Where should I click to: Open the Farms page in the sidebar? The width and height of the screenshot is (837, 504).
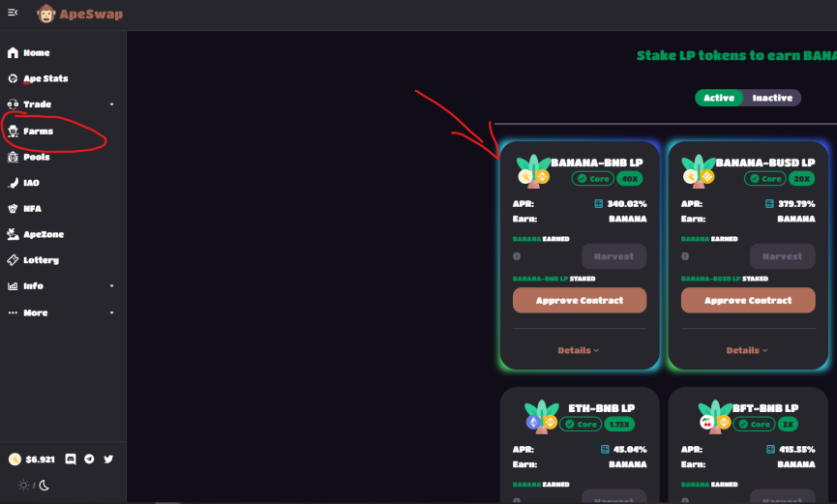(x=38, y=131)
